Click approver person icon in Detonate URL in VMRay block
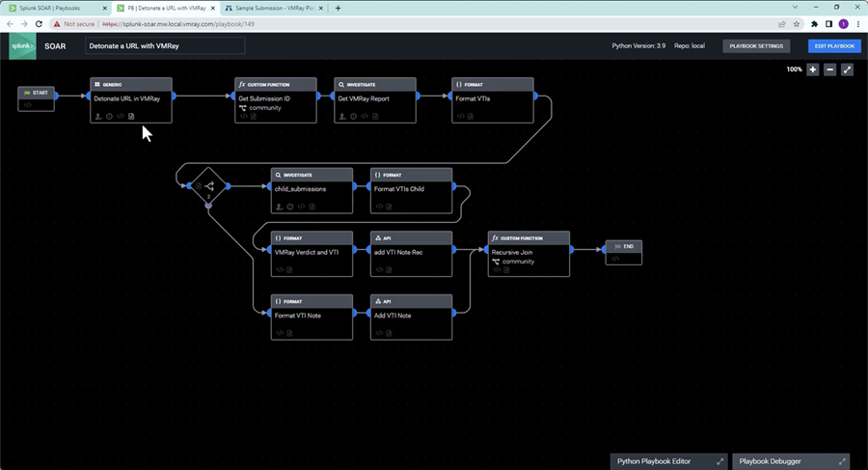Screen dimensions: 868x470 (98, 117)
